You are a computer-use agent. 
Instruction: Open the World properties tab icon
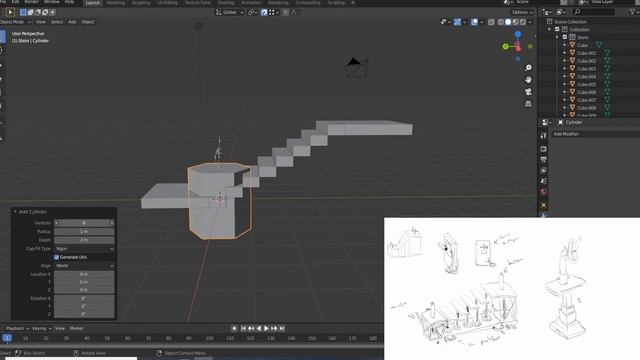pos(543,192)
